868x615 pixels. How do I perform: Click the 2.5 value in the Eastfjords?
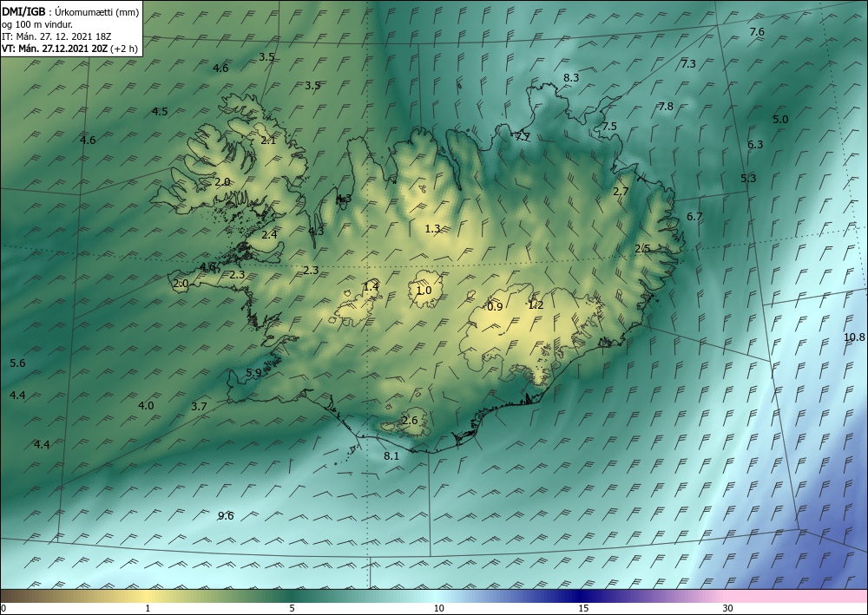(x=642, y=250)
